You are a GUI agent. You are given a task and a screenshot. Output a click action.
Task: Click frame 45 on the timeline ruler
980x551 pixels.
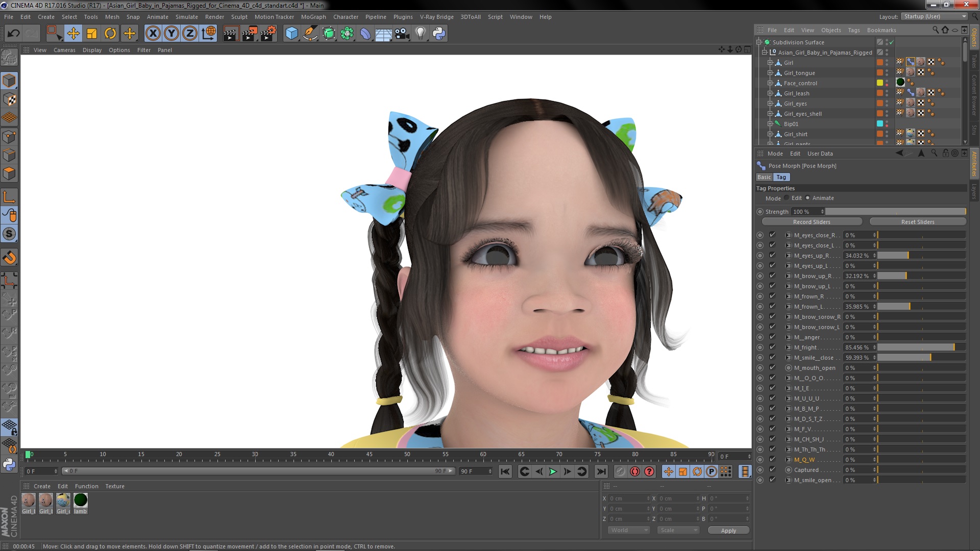pos(369,455)
